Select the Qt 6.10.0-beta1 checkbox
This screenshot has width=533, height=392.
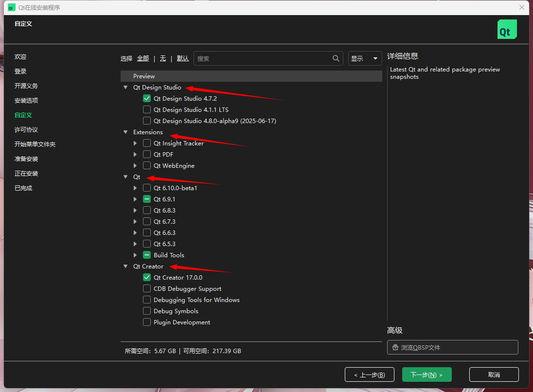click(147, 188)
